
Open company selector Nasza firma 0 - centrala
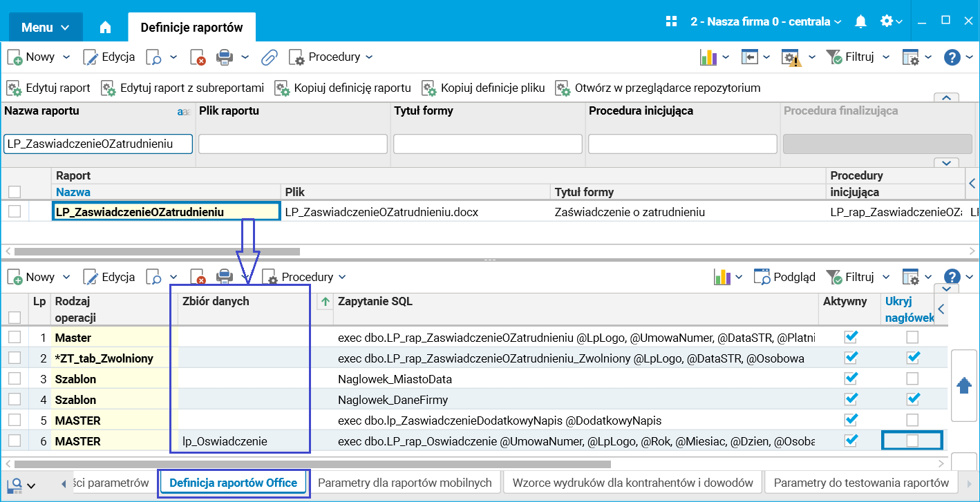pyautogui.click(x=766, y=21)
